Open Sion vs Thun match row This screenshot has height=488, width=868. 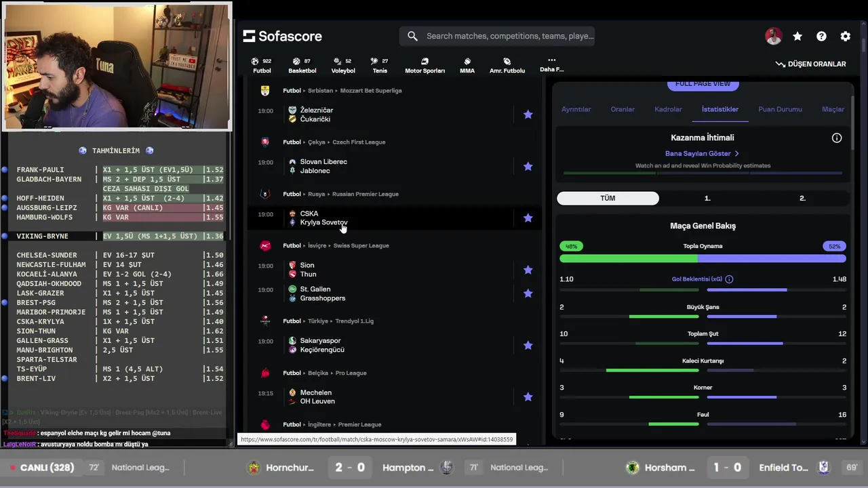393,270
